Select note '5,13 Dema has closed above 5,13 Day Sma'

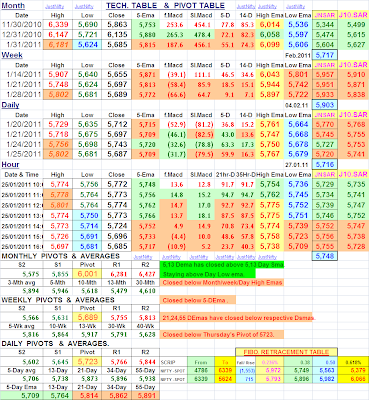click(223, 265)
